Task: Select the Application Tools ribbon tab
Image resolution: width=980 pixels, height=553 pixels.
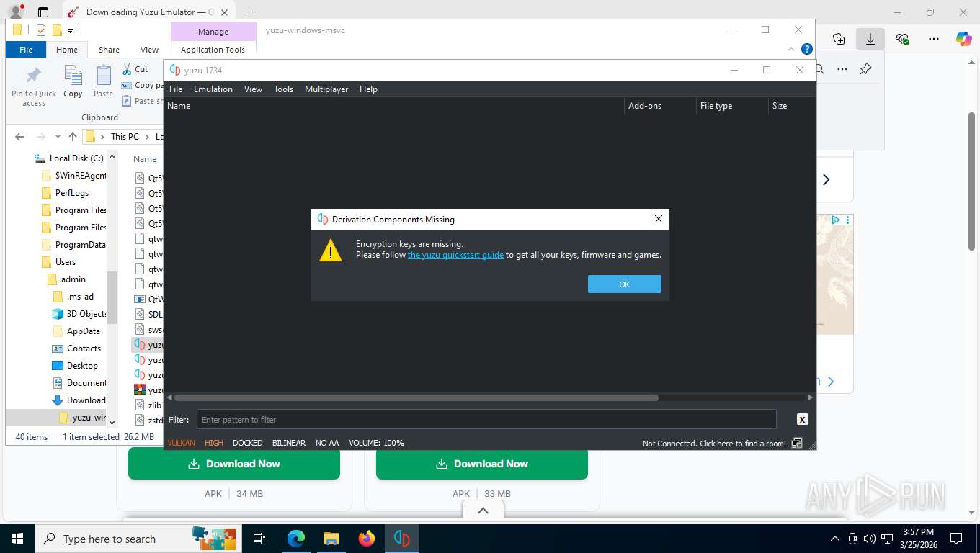Action: click(213, 50)
